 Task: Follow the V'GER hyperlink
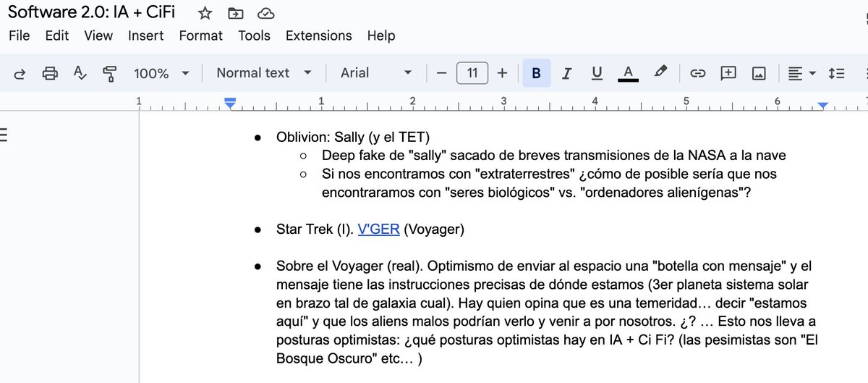point(379,230)
